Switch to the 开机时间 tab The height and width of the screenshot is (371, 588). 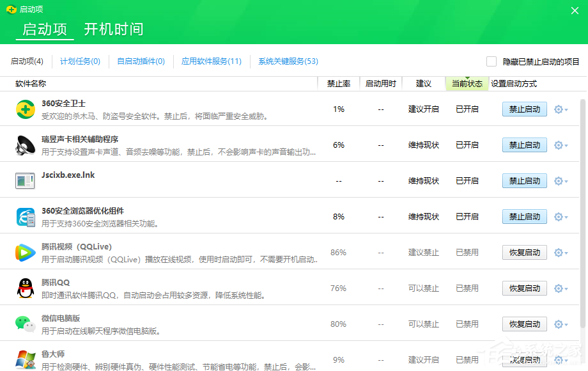click(x=112, y=29)
